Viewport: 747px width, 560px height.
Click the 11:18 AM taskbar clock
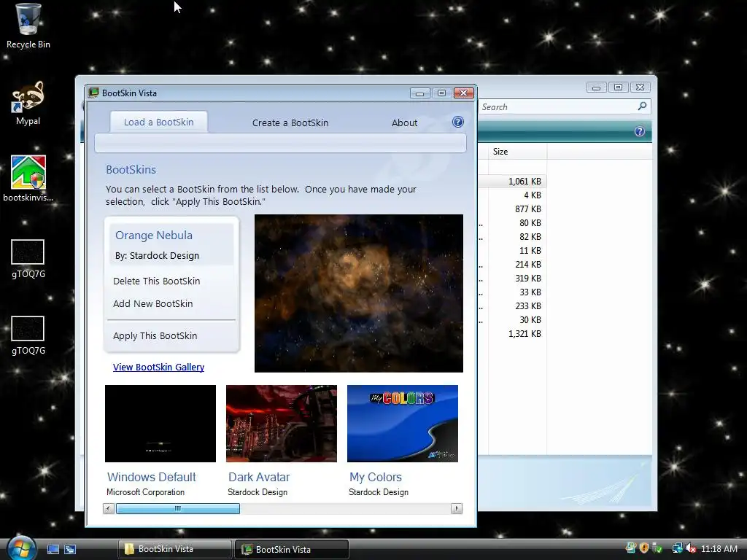tap(719, 548)
